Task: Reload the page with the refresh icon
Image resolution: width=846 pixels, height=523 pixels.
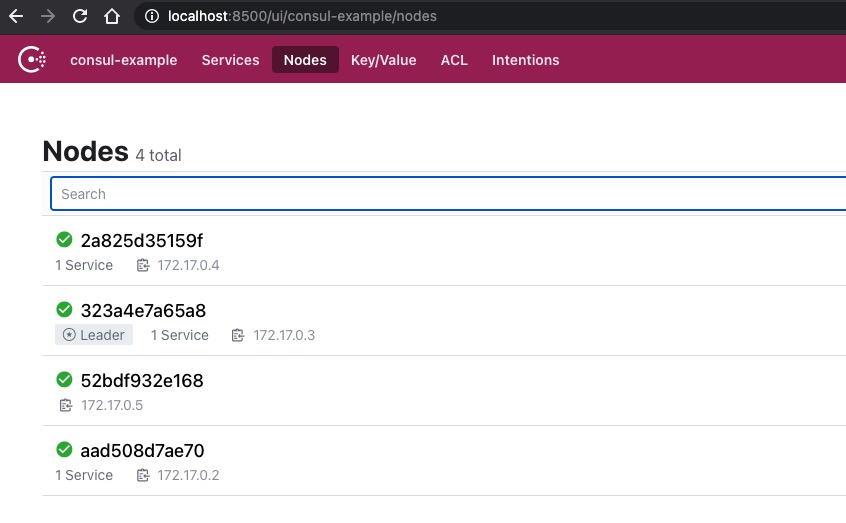Action: pyautogui.click(x=80, y=16)
